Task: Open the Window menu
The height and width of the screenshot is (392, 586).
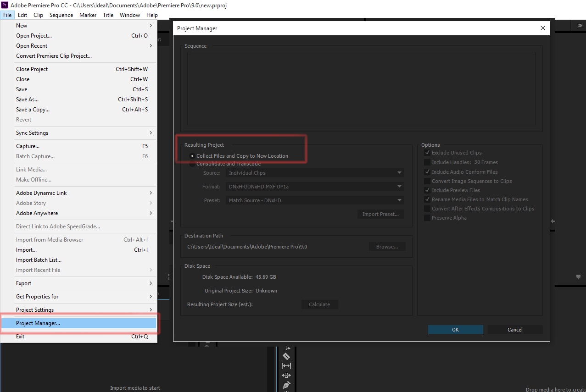Action: click(130, 15)
